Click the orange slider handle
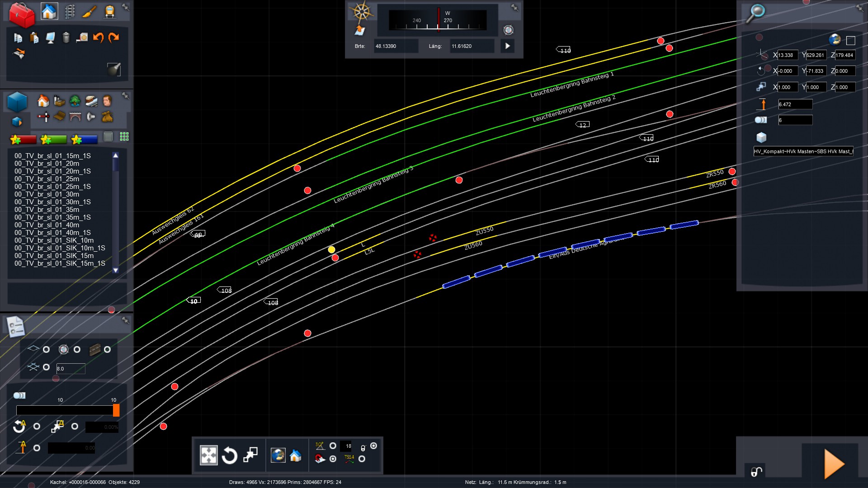Viewport: 868px width, 488px height. 116,410
